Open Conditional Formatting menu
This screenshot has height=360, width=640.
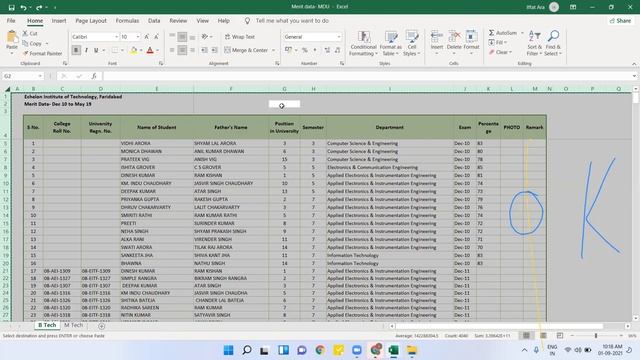[363, 43]
